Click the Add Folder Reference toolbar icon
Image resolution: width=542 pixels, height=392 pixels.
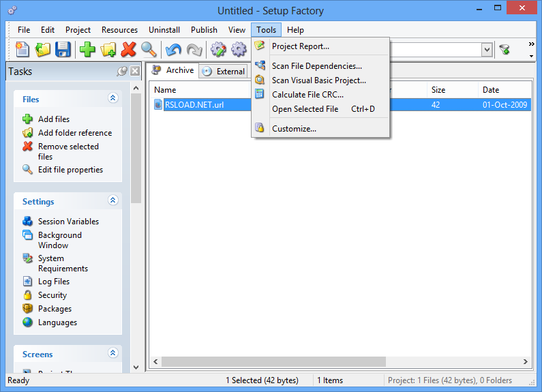tap(108, 50)
